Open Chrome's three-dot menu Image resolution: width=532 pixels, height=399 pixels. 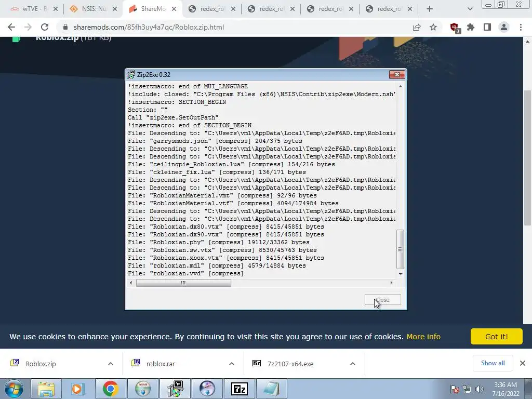pos(521,27)
